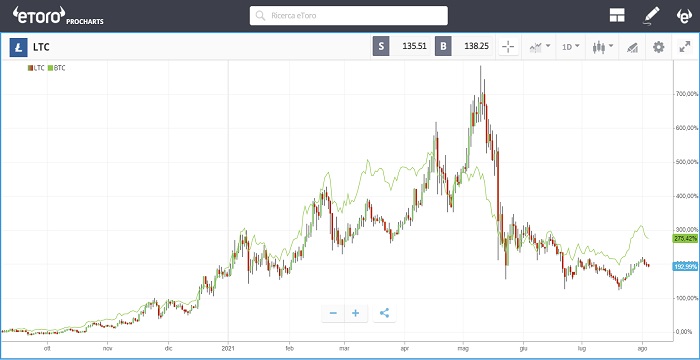Click the 500,00% axis label
This screenshot has height=360, width=700.
[x=686, y=162]
